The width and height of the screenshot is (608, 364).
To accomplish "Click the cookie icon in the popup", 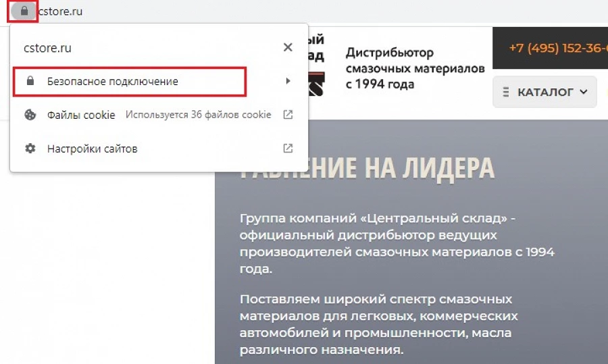I will [30, 115].
